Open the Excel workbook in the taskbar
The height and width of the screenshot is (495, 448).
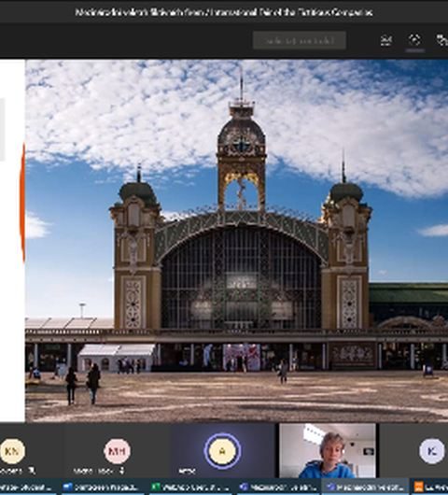click(x=189, y=488)
